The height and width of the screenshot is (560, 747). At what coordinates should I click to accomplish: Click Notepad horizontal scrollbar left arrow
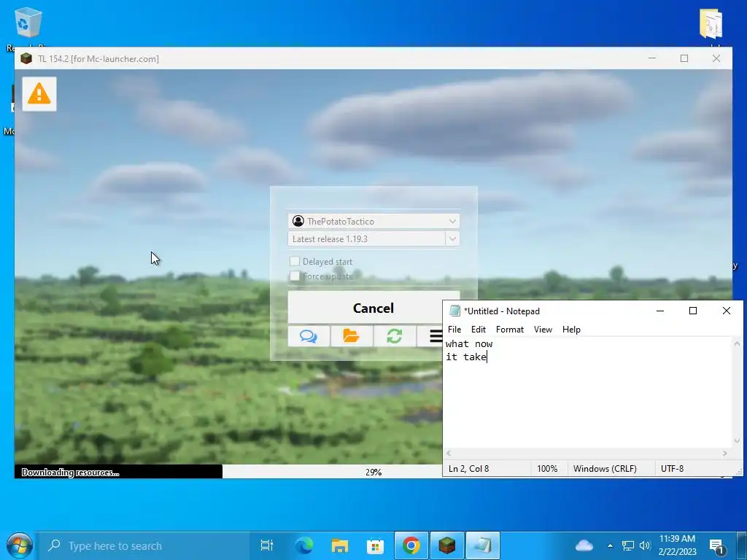(x=449, y=454)
